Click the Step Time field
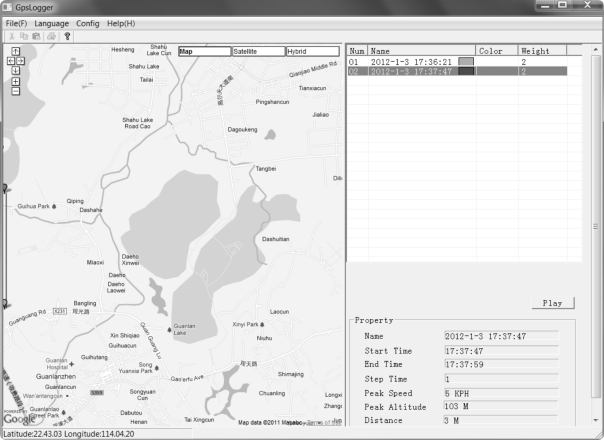This screenshot has height=440, width=604. [502, 379]
